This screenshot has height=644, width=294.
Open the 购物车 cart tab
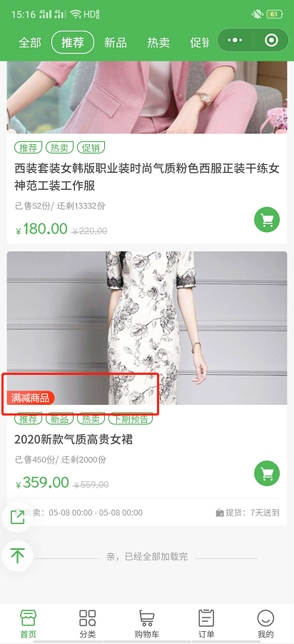(x=146, y=623)
